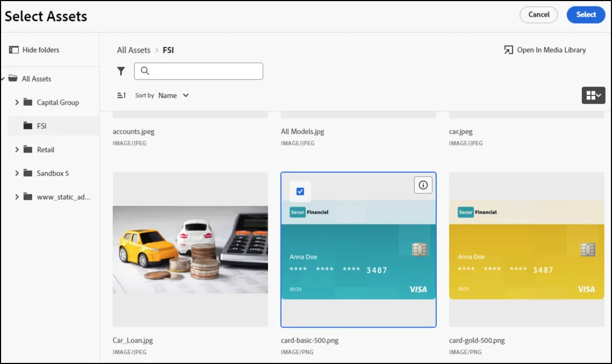Click the Cancel button
The width and height of the screenshot is (612, 364).
pyautogui.click(x=538, y=14)
